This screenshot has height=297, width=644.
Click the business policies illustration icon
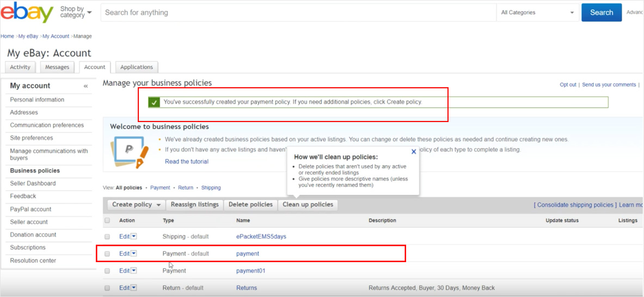130,153
